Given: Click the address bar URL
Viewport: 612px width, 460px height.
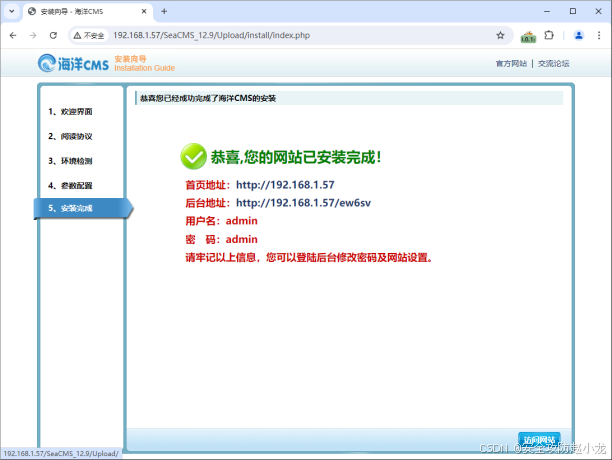Looking at the screenshot, I should (x=212, y=36).
